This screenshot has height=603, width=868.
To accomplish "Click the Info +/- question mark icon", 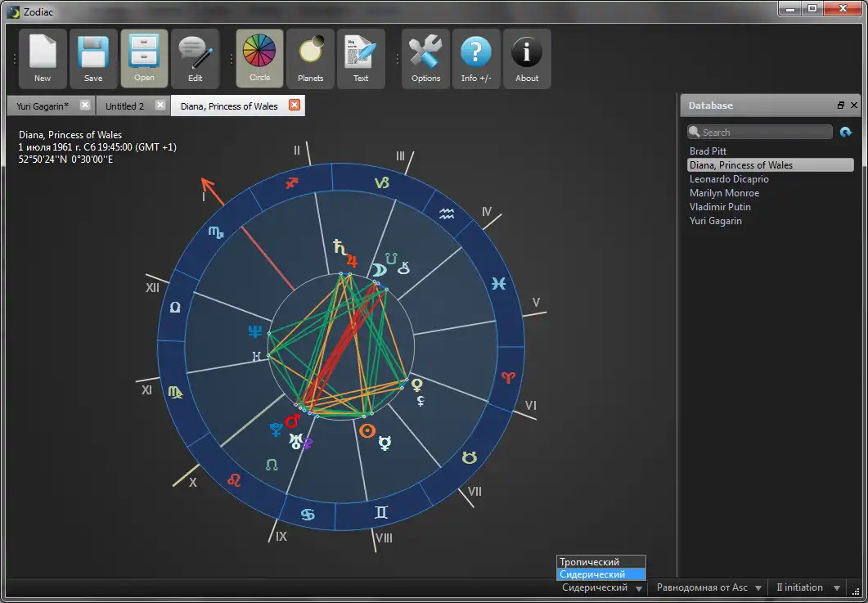I will [476, 59].
